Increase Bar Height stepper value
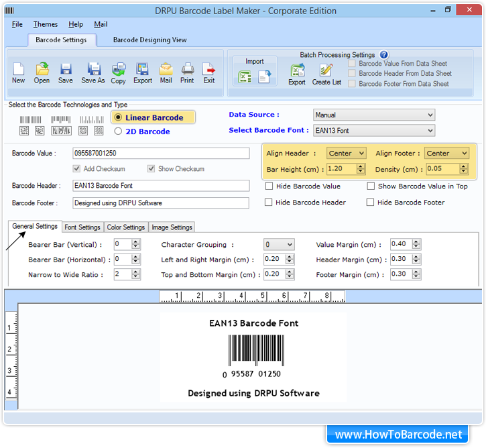 pos(360,166)
